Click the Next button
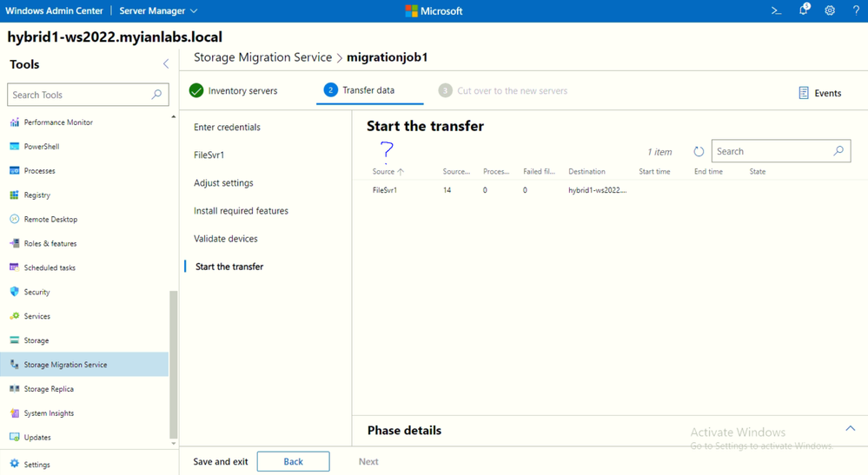Screen dimensions: 868x475 click(368, 462)
